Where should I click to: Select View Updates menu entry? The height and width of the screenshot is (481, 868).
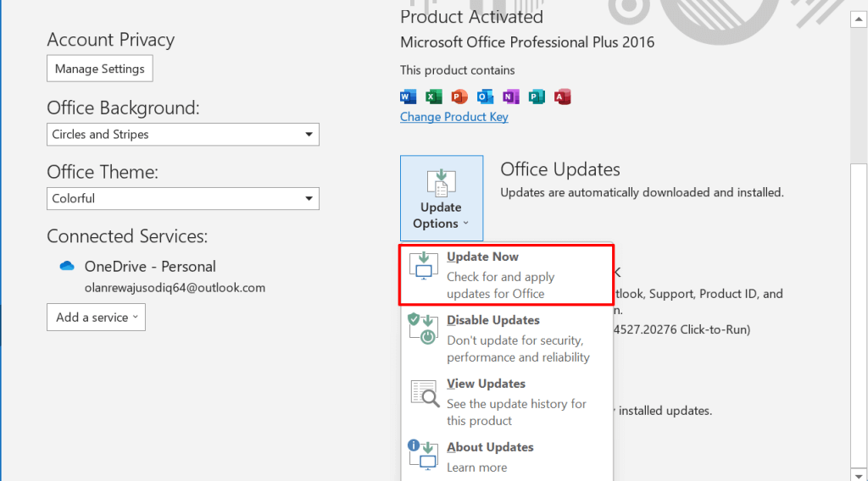pos(506,401)
